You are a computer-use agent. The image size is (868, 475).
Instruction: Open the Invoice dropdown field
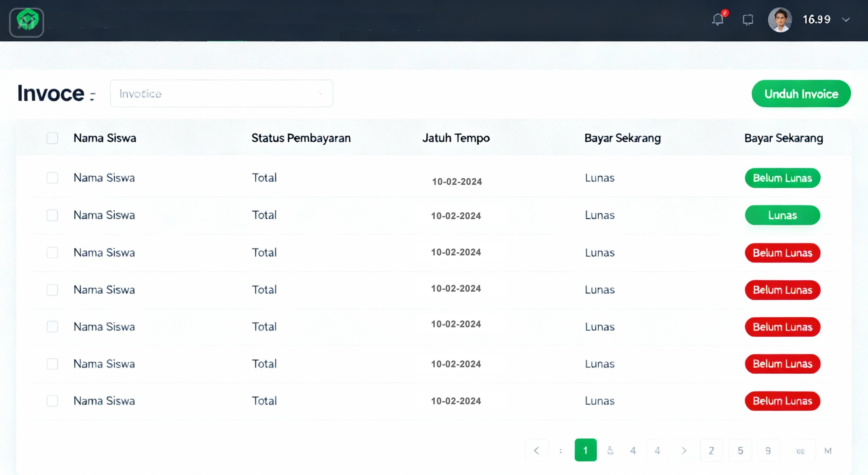pos(221,94)
